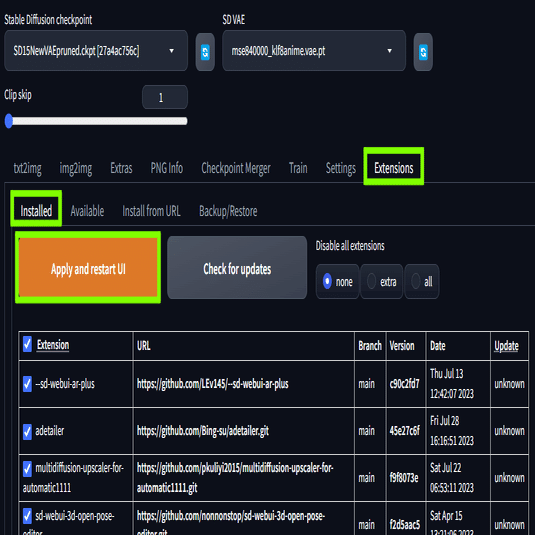Uncheck the --sd-webui-ar-plus extension checkbox
Screen dimensions: 535x535
(27, 384)
